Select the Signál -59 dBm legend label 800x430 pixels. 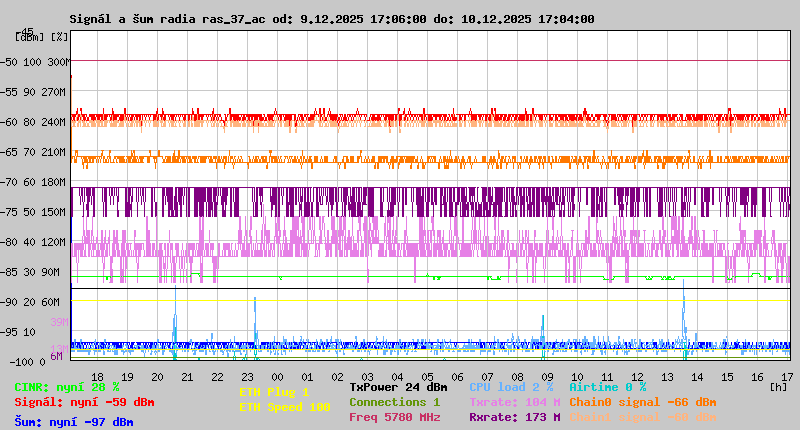coord(84,402)
